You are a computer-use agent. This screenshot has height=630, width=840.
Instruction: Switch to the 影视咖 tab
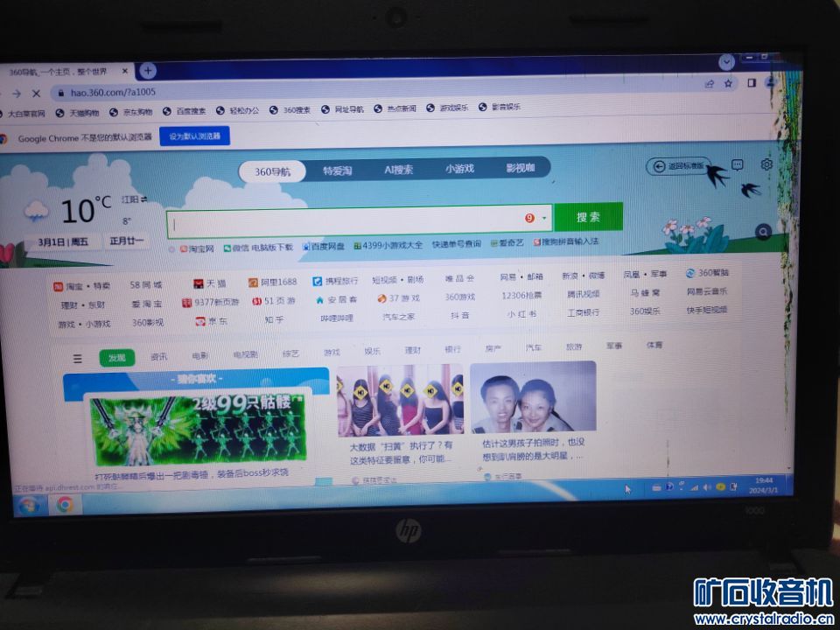[x=521, y=168]
